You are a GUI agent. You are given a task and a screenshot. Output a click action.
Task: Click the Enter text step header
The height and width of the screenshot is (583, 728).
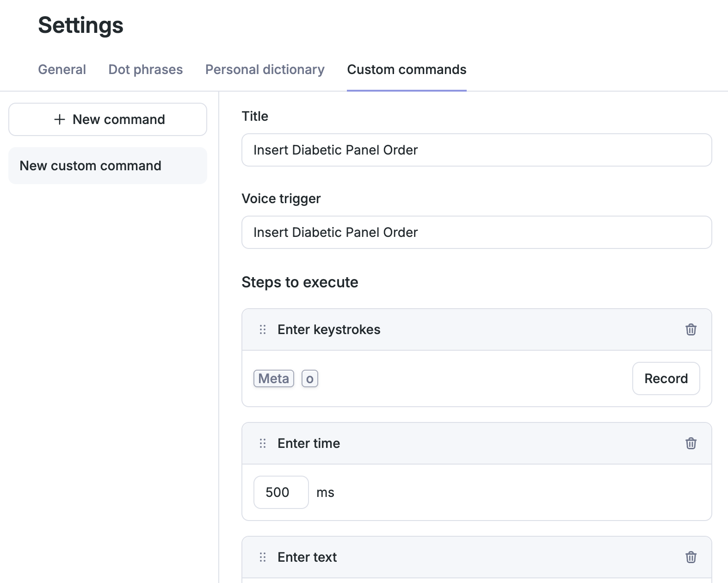477,557
